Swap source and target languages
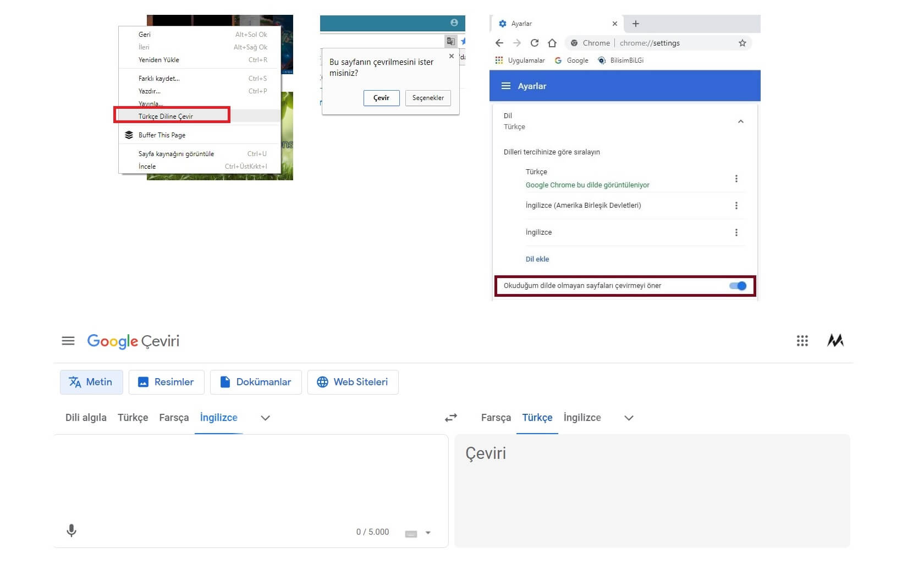924x571 pixels. pyautogui.click(x=451, y=418)
